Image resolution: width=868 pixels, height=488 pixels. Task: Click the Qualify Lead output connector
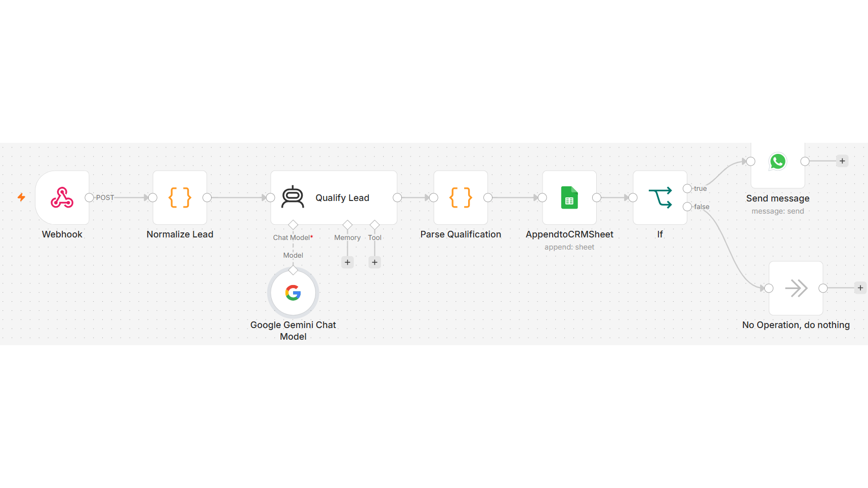tap(397, 197)
